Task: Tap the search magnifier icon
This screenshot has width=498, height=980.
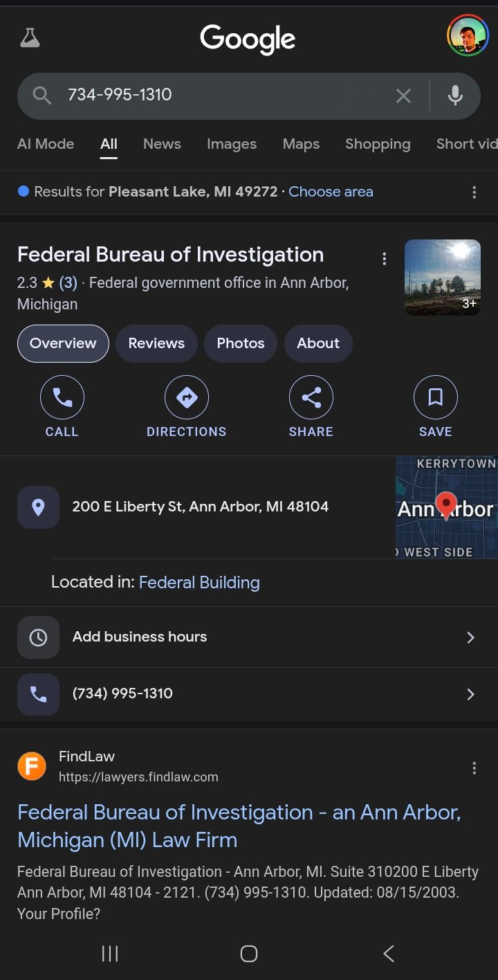Action: click(42, 96)
